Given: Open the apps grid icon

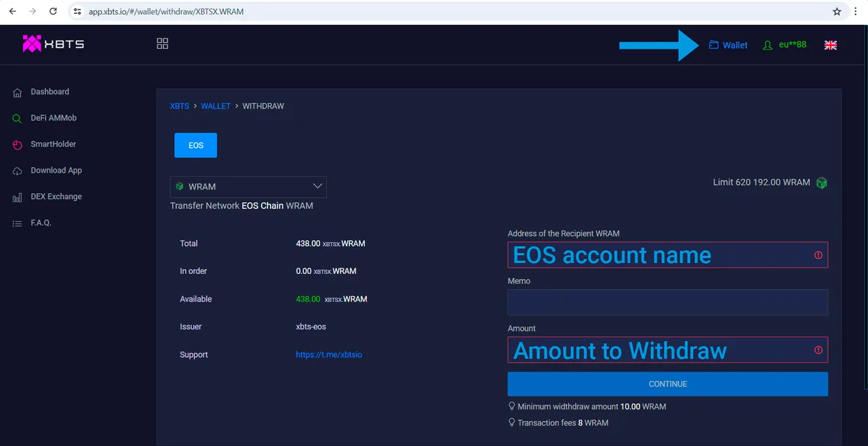Looking at the screenshot, I should click(162, 43).
